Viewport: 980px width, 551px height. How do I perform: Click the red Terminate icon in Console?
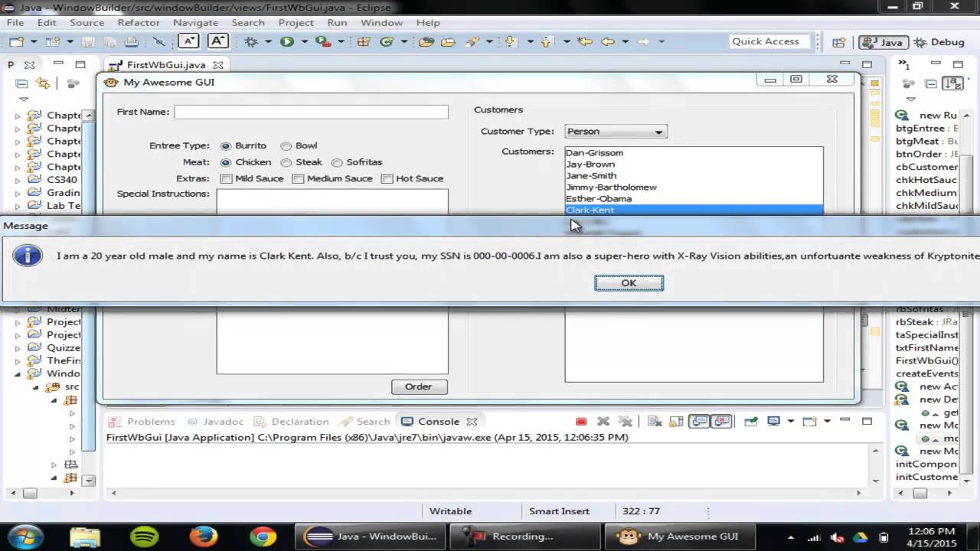coord(581,422)
